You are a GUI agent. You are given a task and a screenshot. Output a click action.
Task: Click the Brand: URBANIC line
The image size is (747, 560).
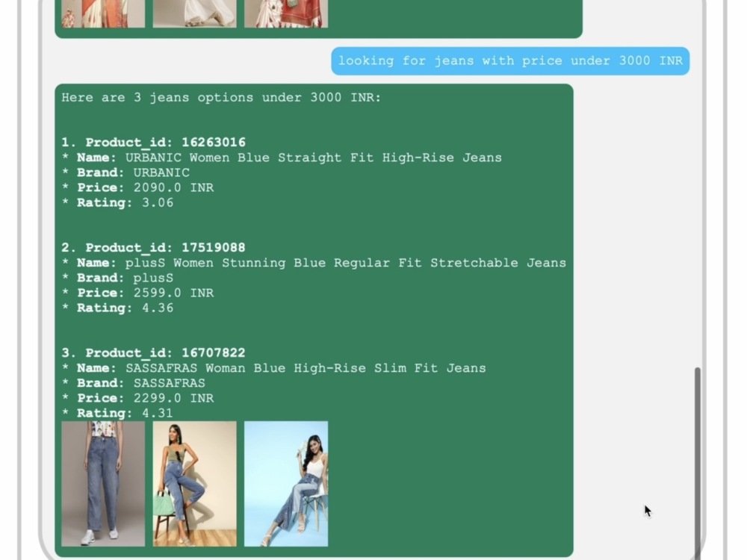125,172
